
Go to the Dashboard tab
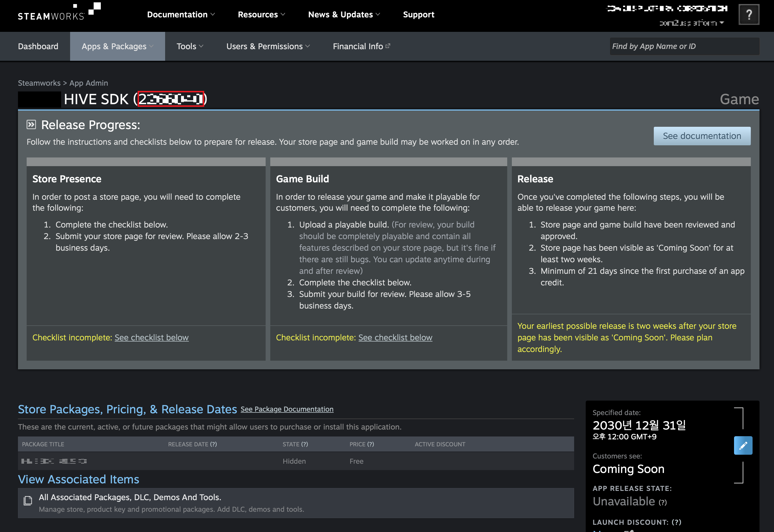pos(38,46)
